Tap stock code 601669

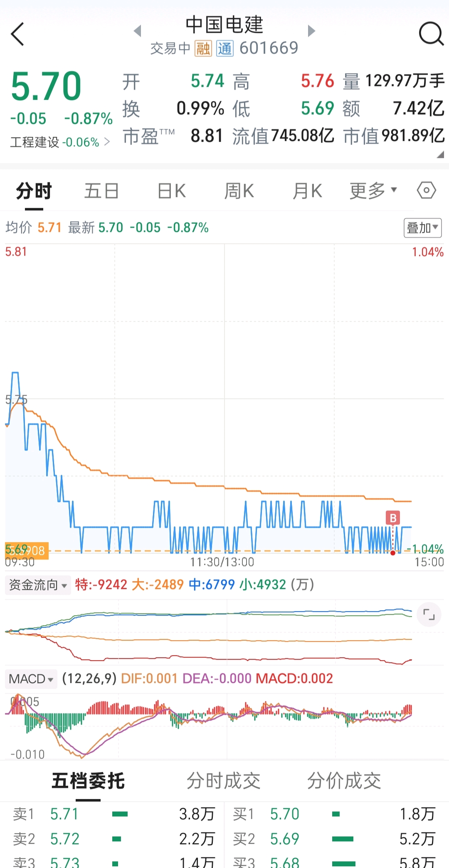(269, 48)
